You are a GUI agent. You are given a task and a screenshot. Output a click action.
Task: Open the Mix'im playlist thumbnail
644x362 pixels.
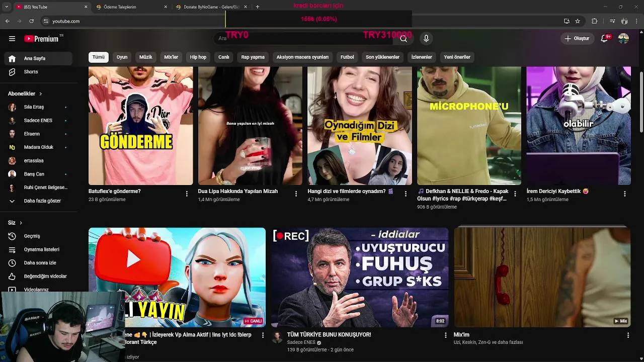542,277
